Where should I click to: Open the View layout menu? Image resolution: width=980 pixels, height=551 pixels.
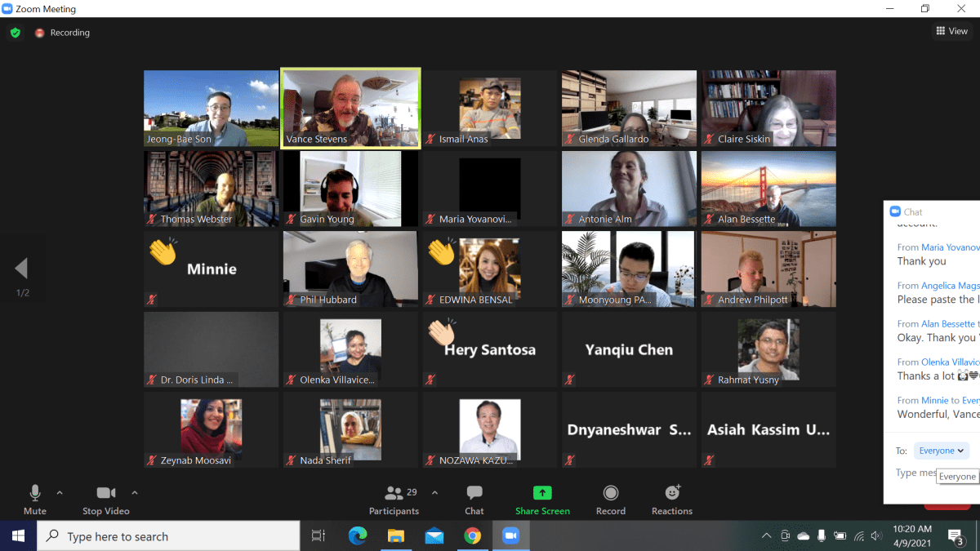coord(952,31)
